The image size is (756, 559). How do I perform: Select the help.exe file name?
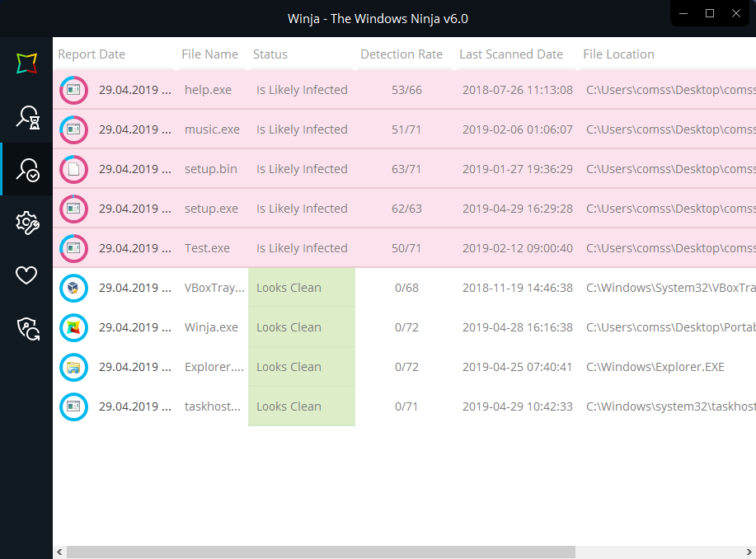(208, 90)
